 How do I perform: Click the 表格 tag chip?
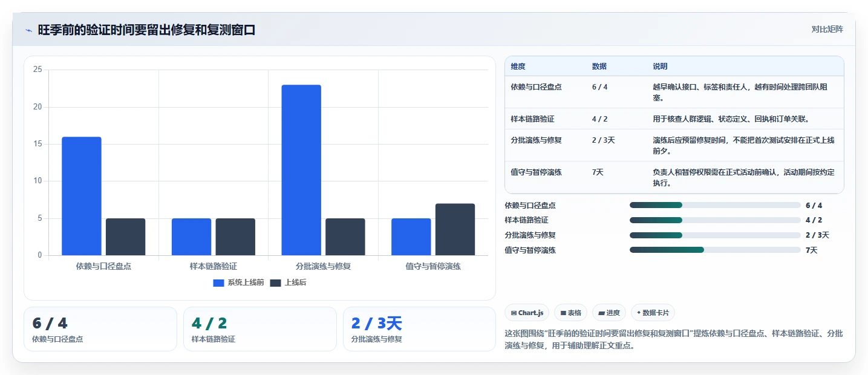[570, 313]
